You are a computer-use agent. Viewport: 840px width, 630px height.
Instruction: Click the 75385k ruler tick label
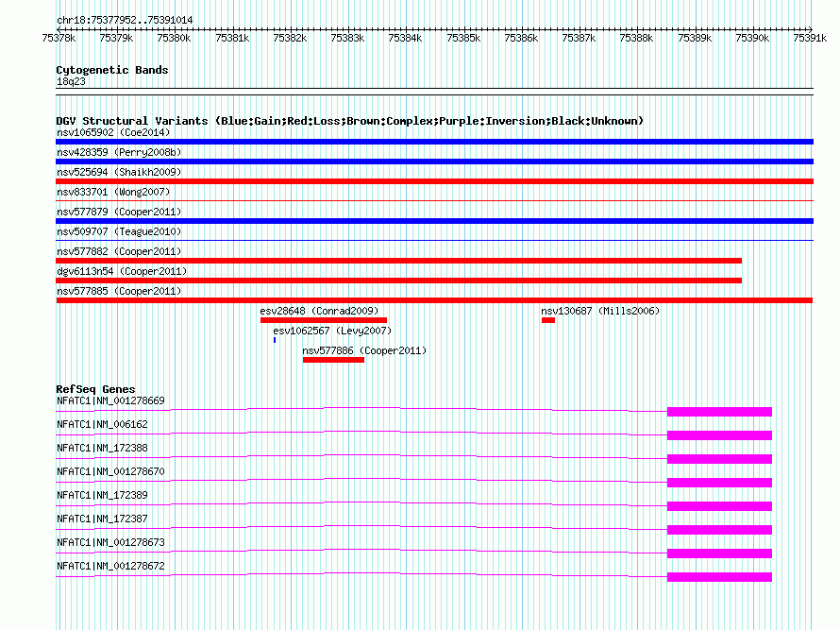point(463,38)
